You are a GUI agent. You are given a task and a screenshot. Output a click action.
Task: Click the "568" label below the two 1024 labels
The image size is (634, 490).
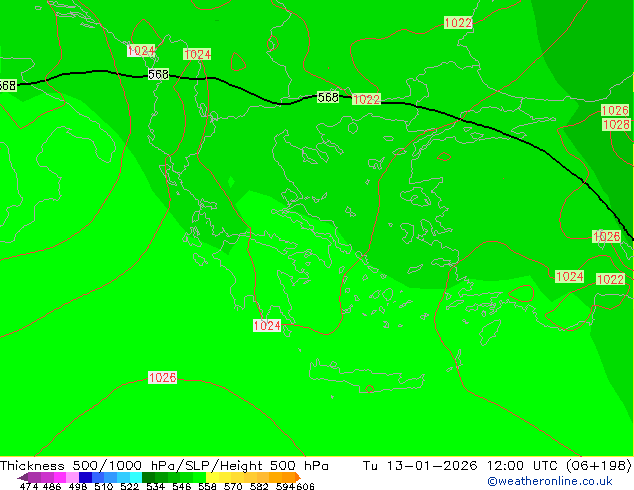(158, 74)
